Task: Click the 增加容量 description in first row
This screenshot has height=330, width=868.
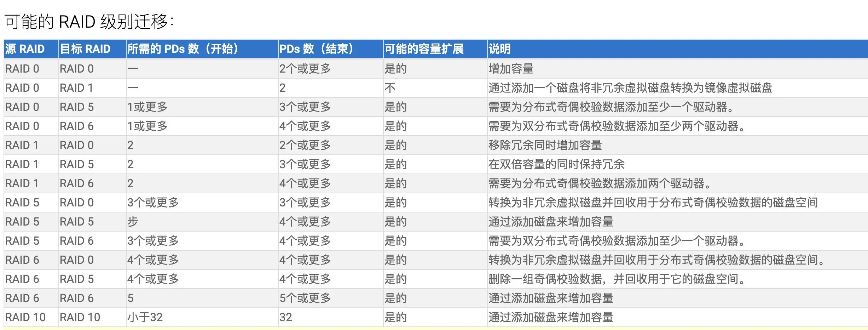Action: [x=511, y=69]
